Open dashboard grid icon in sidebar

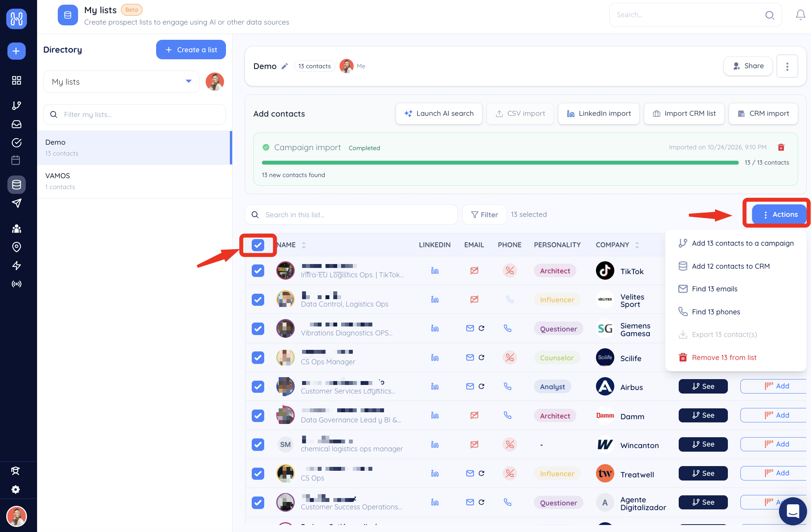coord(16,80)
